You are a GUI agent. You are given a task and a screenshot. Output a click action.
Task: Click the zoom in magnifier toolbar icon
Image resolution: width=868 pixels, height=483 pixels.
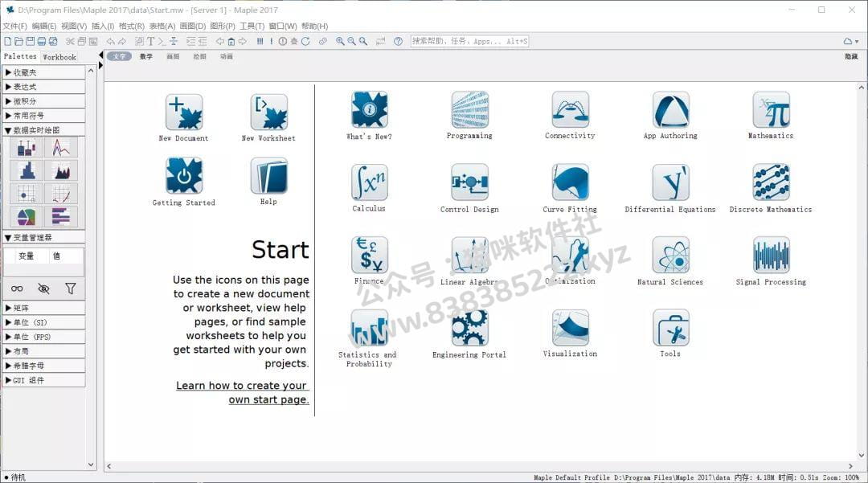point(340,42)
